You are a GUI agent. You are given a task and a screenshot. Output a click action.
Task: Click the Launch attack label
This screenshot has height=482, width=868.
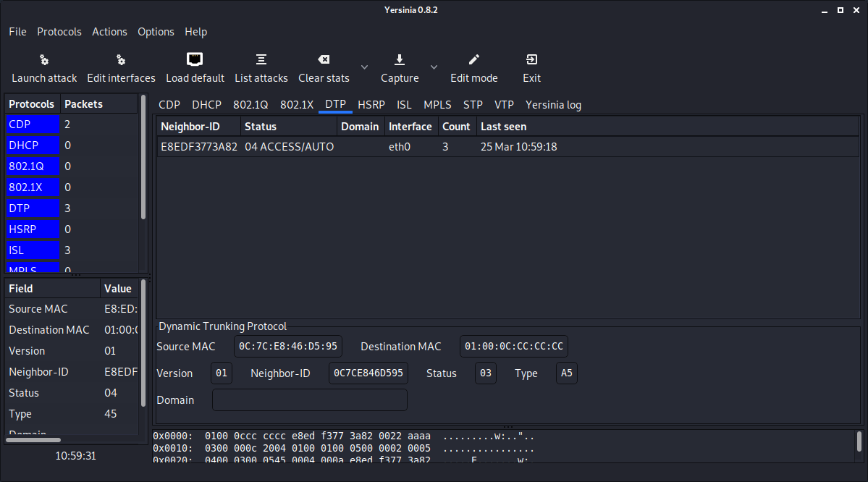click(x=44, y=78)
